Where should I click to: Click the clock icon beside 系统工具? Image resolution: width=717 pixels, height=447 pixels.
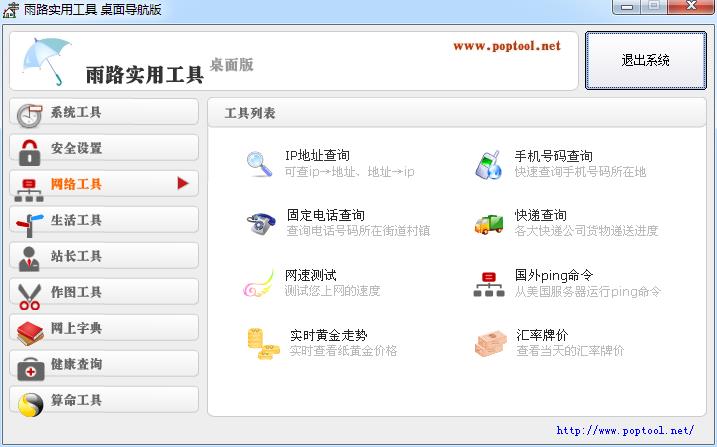point(29,116)
